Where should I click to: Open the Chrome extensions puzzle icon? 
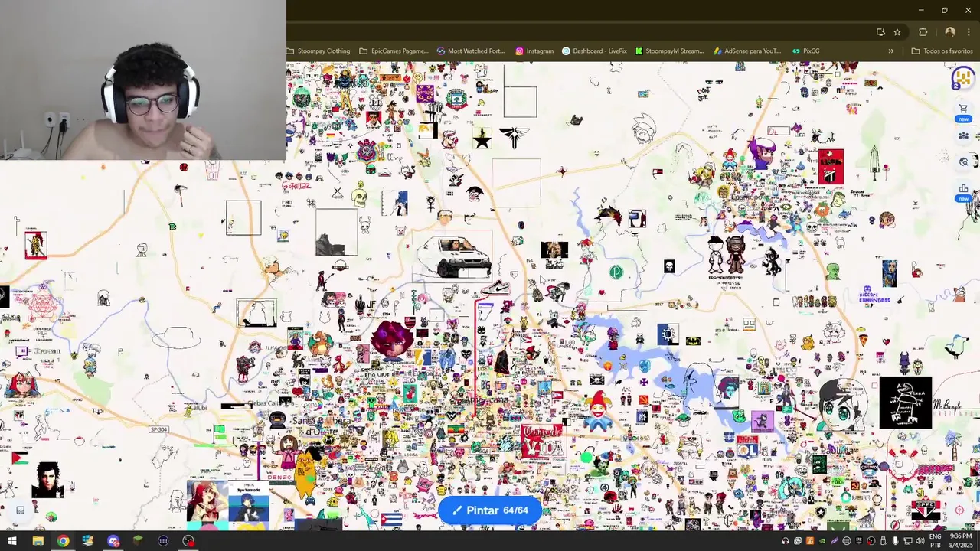[x=923, y=32]
